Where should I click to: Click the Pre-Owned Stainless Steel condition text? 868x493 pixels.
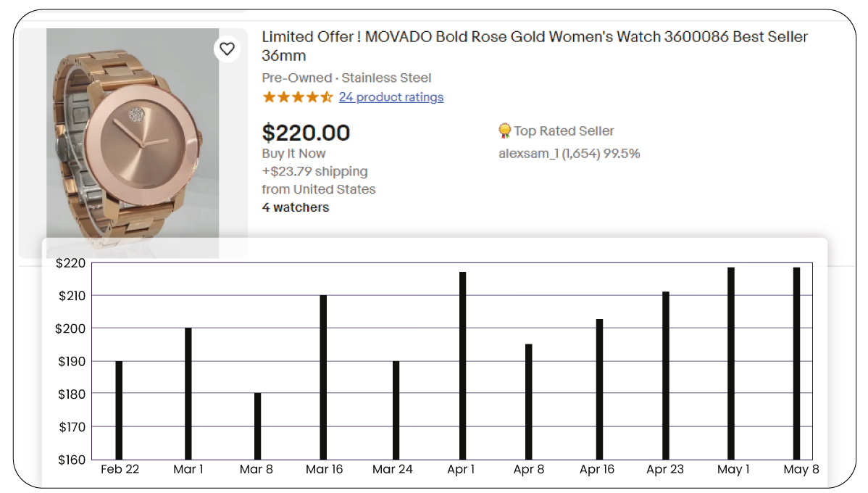(x=346, y=78)
